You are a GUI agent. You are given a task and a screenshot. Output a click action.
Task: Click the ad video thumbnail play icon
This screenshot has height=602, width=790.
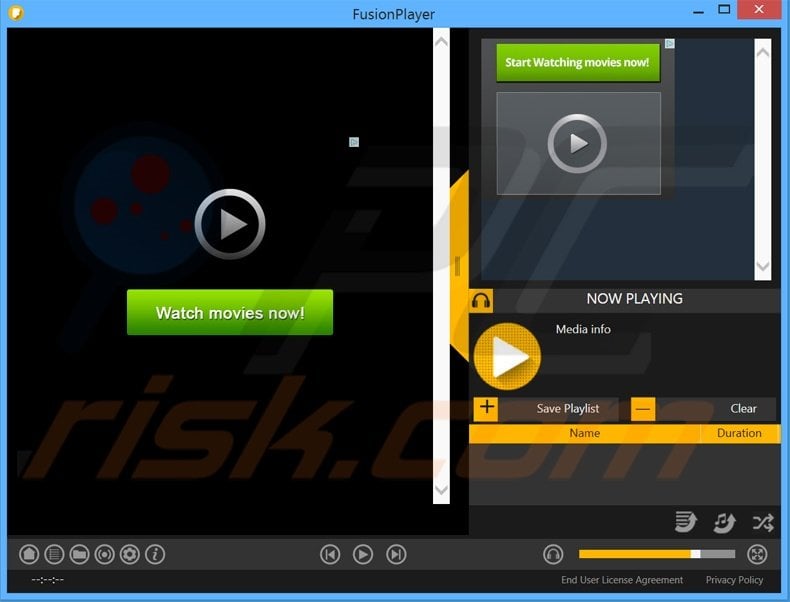tap(577, 144)
